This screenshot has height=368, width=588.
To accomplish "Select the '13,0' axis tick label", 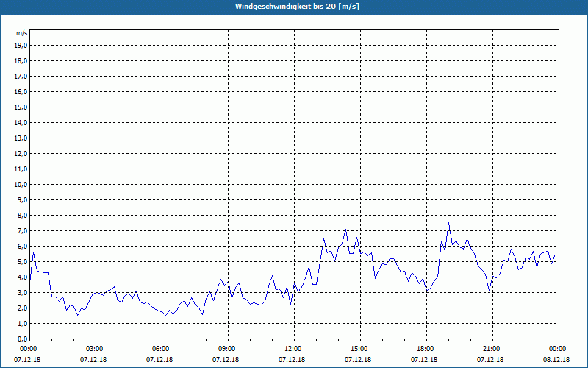I will coord(21,138).
